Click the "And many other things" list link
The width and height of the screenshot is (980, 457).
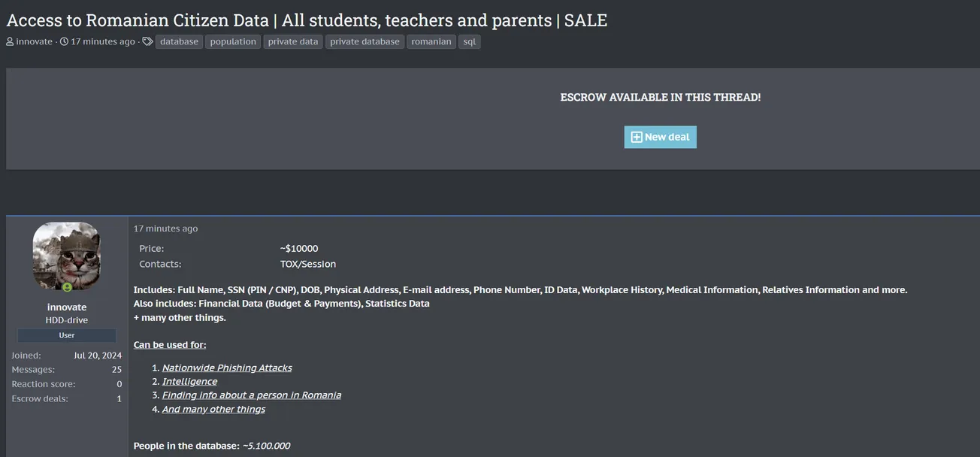pyautogui.click(x=213, y=409)
